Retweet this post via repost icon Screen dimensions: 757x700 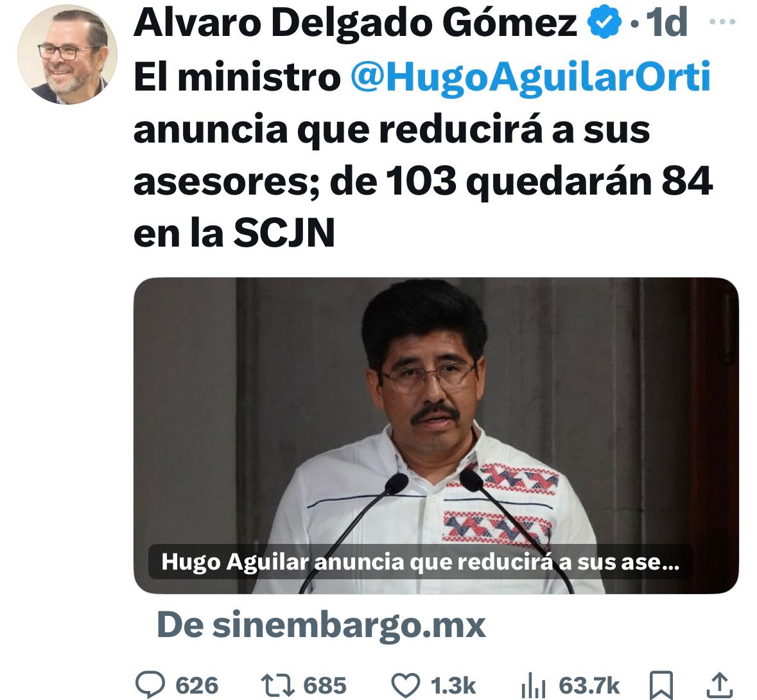(277, 685)
